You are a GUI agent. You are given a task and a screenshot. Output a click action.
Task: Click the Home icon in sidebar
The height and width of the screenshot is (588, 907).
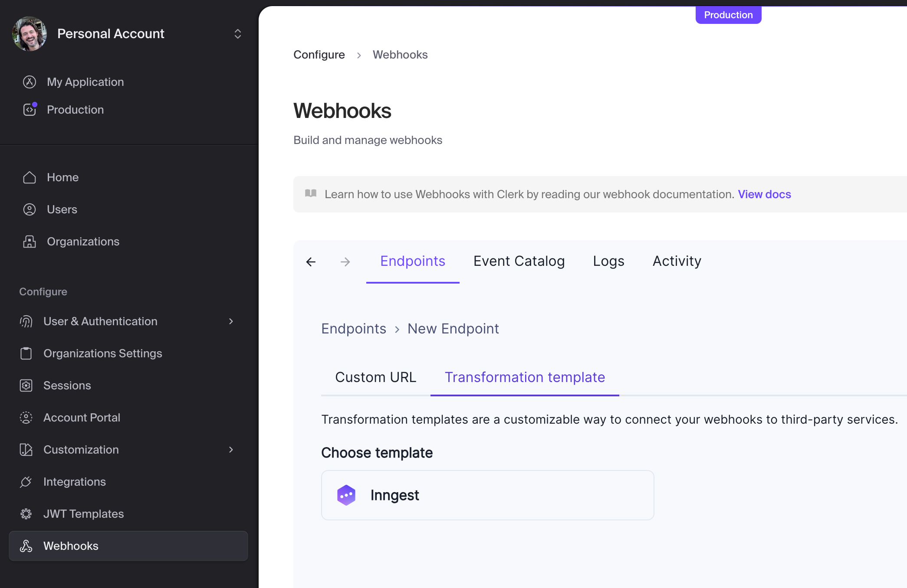(x=29, y=177)
